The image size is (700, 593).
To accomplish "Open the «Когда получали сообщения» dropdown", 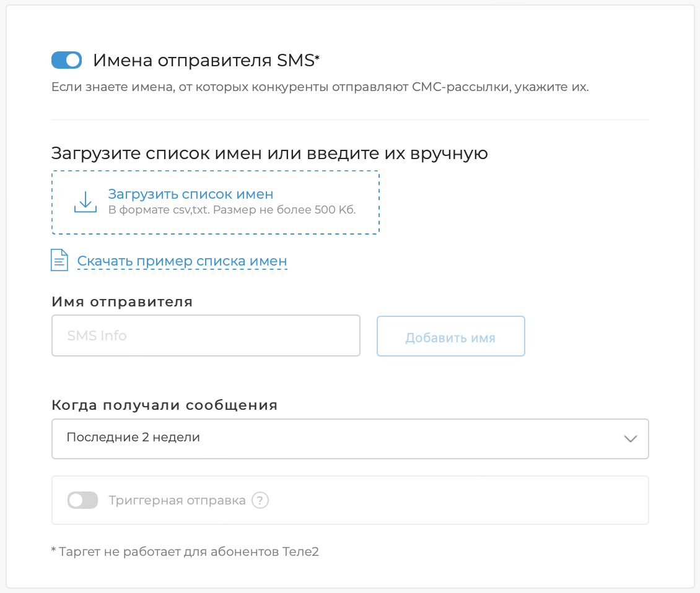I will [350, 438].
